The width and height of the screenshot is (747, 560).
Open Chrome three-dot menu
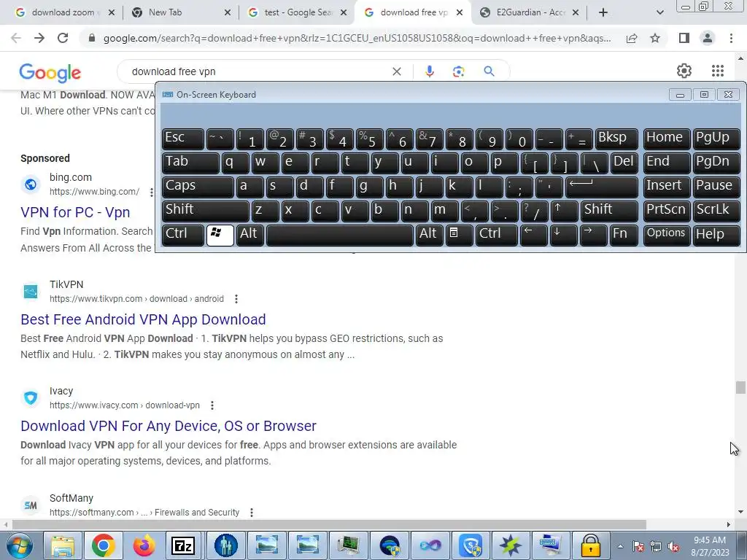click(731, 38)
